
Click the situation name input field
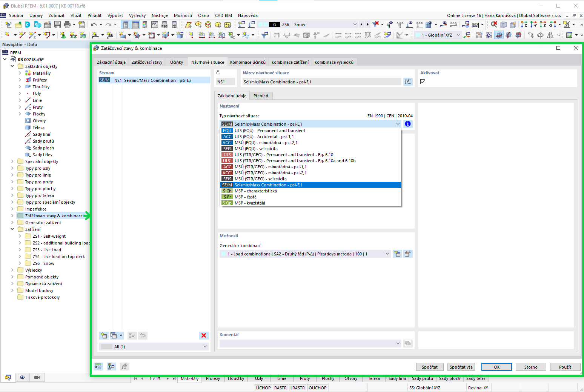pos(321,81)
